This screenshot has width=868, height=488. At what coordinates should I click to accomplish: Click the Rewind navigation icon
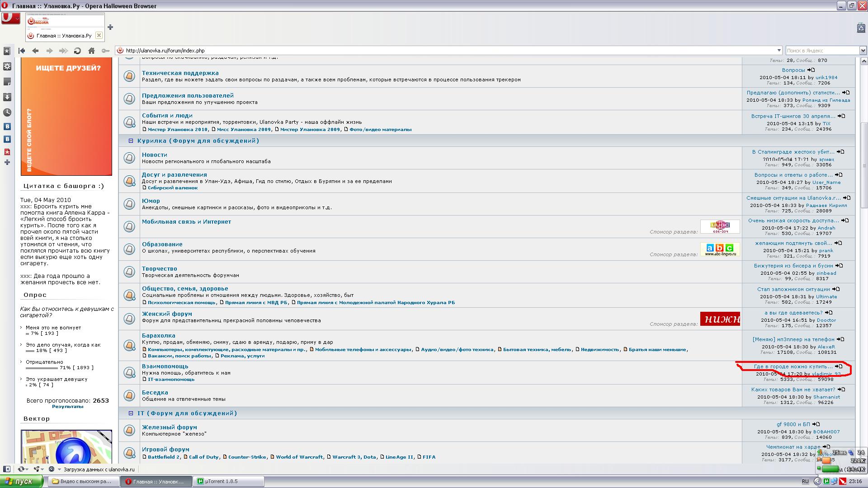22,51
